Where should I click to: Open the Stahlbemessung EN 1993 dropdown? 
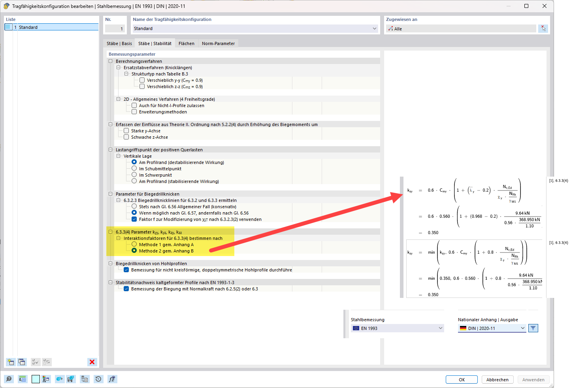397,328
